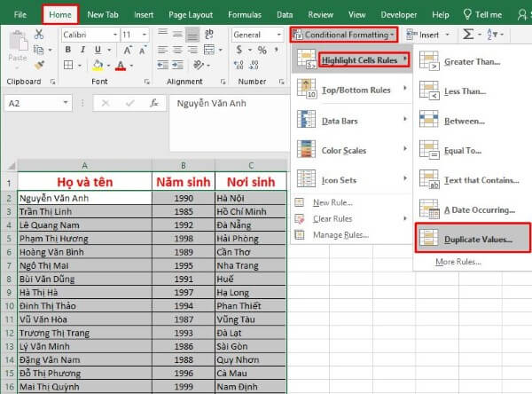The height and width of the screenshot is (394, 532).
Task: Click Manage Rules option
Action: (x=340, y=234)
